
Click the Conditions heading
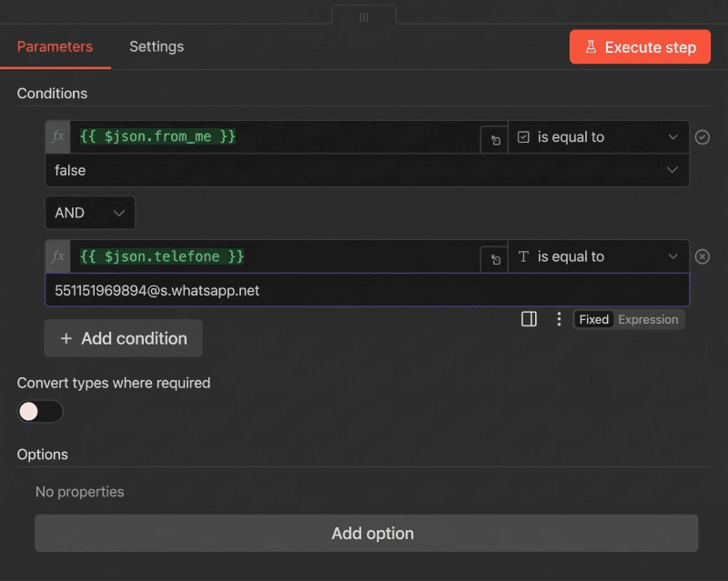pyautogui.click(x=52, y=94)
